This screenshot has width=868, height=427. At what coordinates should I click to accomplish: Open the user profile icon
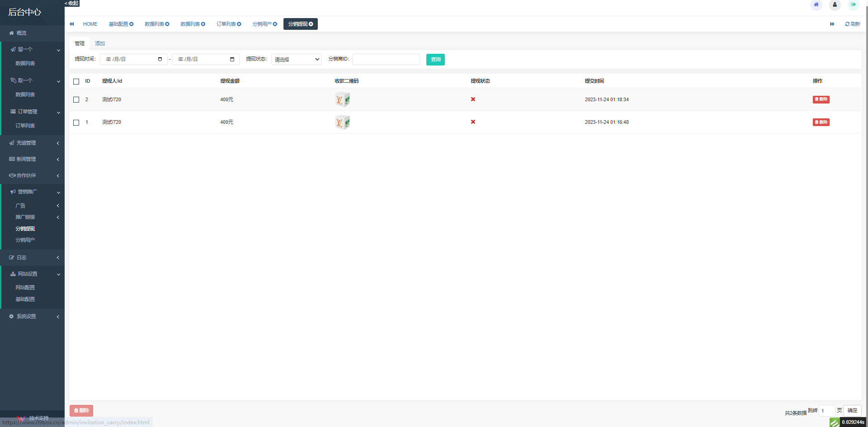835,5
